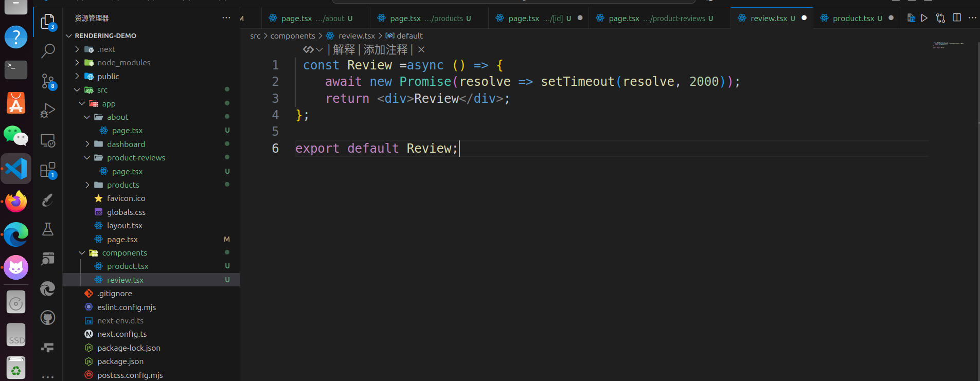Open the Run and Debug view
This screenshot has width=980, height=381.
48,111
